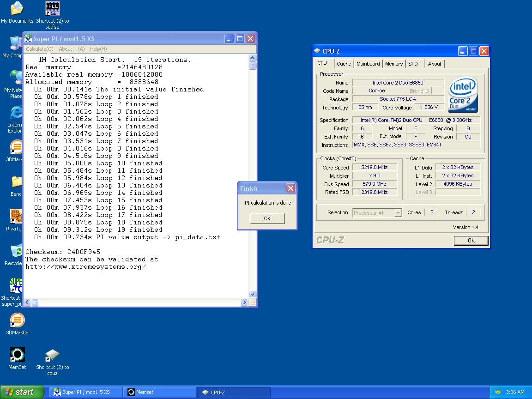Open My Computer desktop icon
Image resolution: width=532 pixels, height=399 pixels.
(x=16, y=43)
